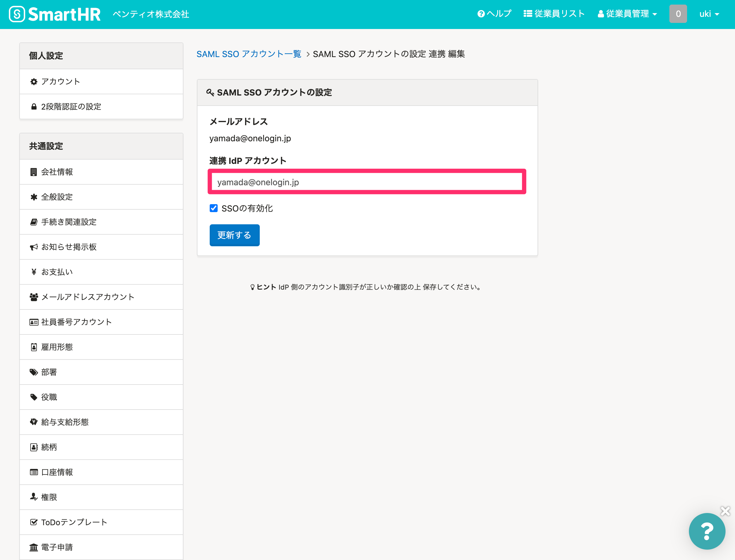The image size is (735, 560).
Task: Toggle the SSOの有効化 checkbox
Action: (x=214, y=208)
